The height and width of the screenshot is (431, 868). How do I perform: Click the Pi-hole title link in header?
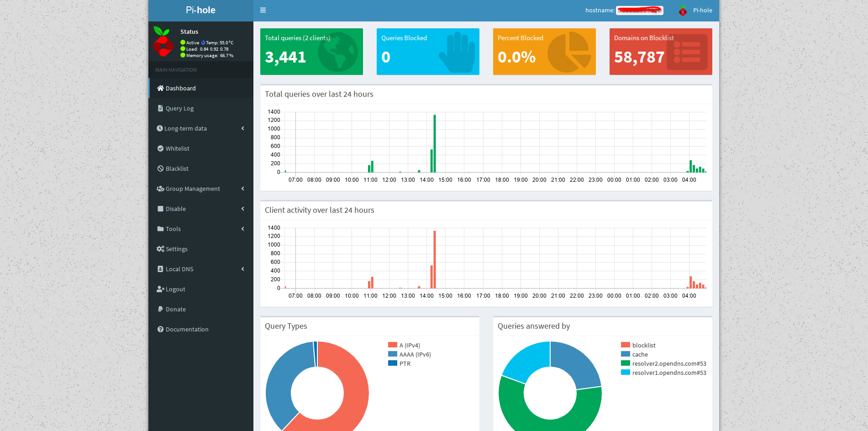(200, 10)
